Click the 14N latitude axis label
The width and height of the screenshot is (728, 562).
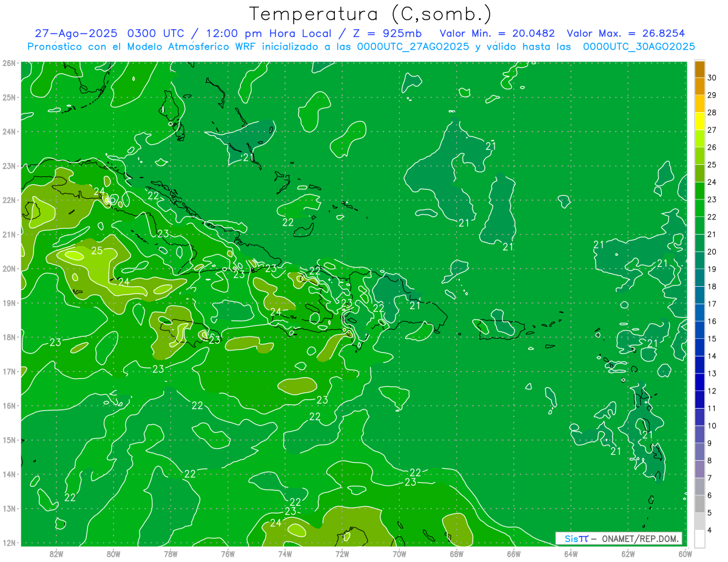point(8,474)
